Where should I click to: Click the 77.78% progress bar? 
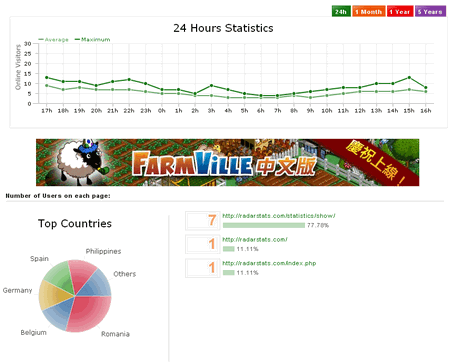tap(264, 225)
